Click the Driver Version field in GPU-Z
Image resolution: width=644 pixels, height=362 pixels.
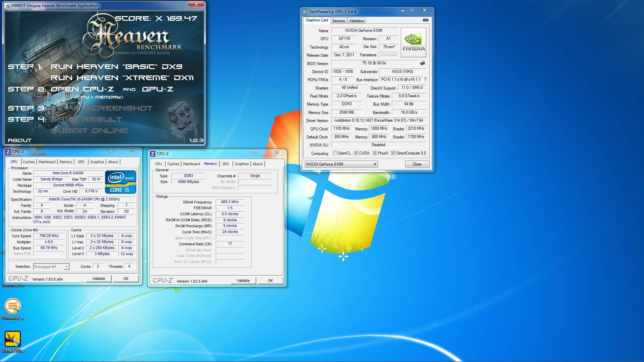click(379, 120)
